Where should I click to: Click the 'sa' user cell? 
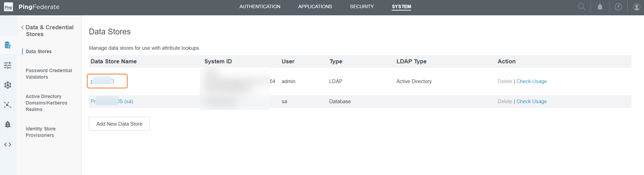[284, 101]
